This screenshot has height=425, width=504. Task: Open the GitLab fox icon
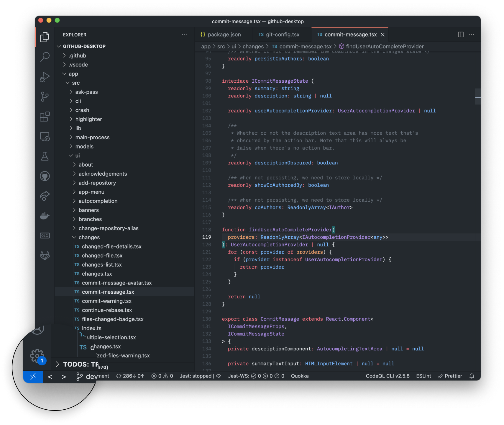pos(45,255)
